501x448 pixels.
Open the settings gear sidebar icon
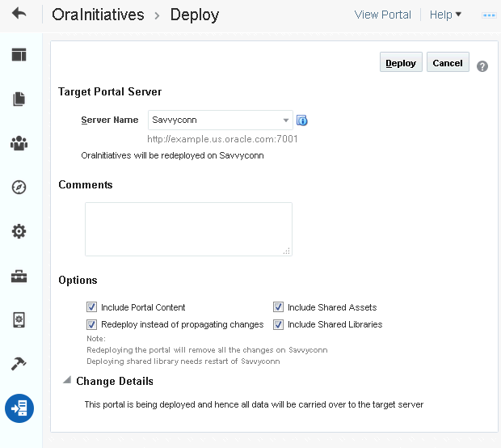[x=19, y=231]
